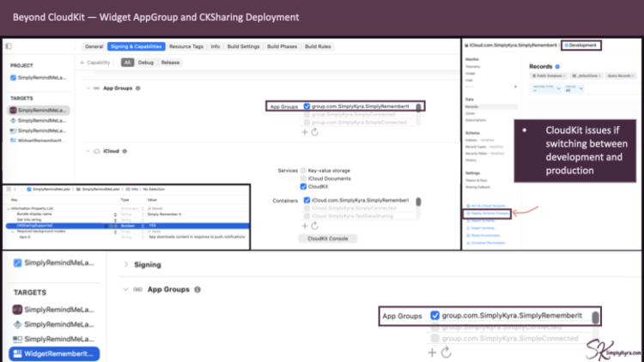The height and width of the screenshot is (362, 644).
Task: Open Zones in CloudKit Console sidebar
Action: (x=471, y=113)
